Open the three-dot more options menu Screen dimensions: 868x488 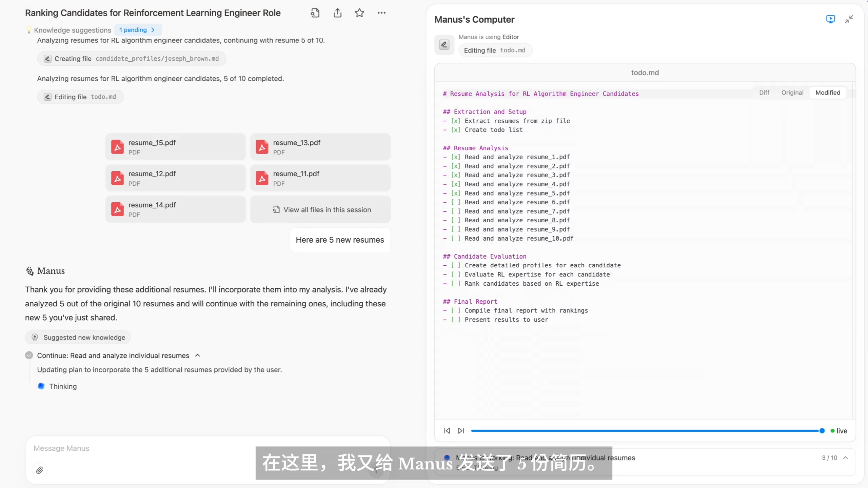pyautogui.click(x=381, y=13)
